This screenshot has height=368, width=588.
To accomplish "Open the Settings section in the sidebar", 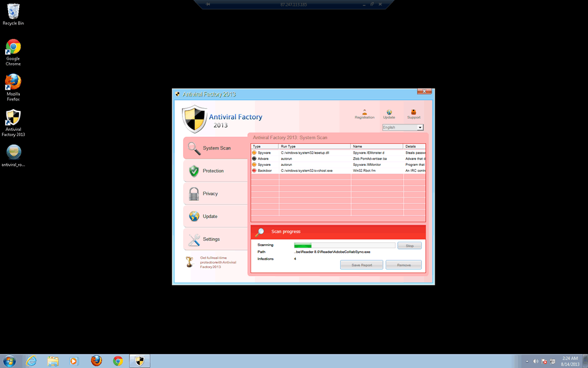I will 215,239.
